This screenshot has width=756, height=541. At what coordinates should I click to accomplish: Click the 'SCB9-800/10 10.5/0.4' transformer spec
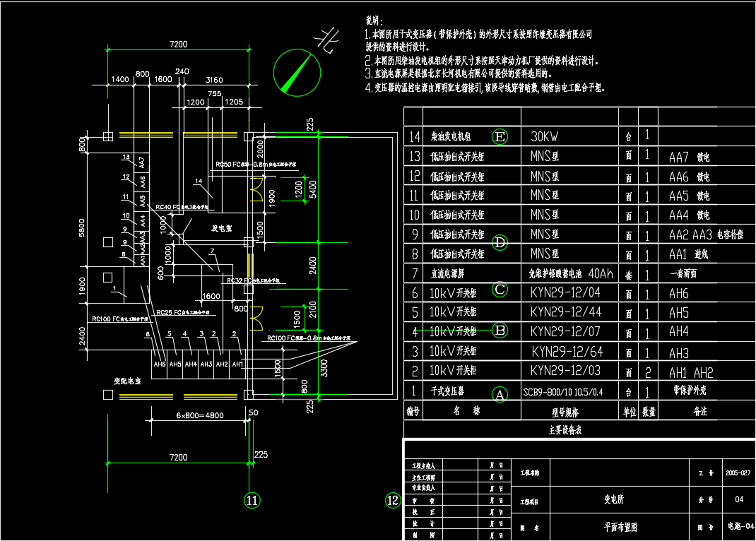click(x=562, y=392)
